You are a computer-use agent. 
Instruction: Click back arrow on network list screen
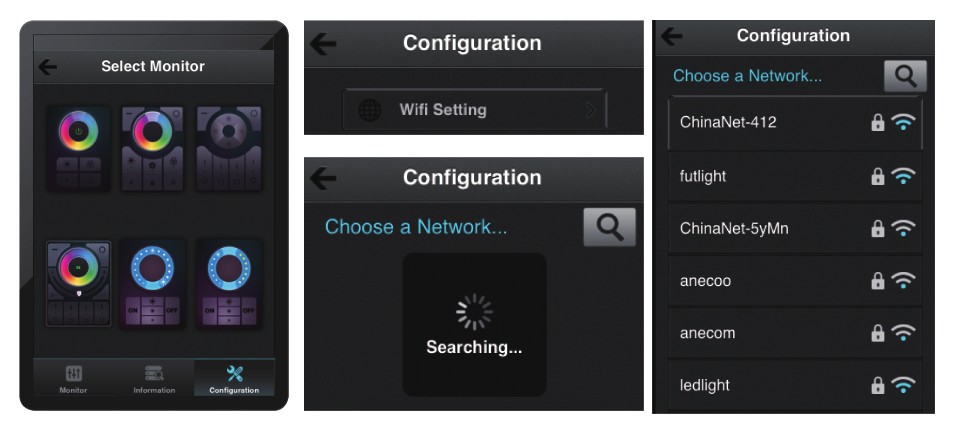click(x=672, y=36)
